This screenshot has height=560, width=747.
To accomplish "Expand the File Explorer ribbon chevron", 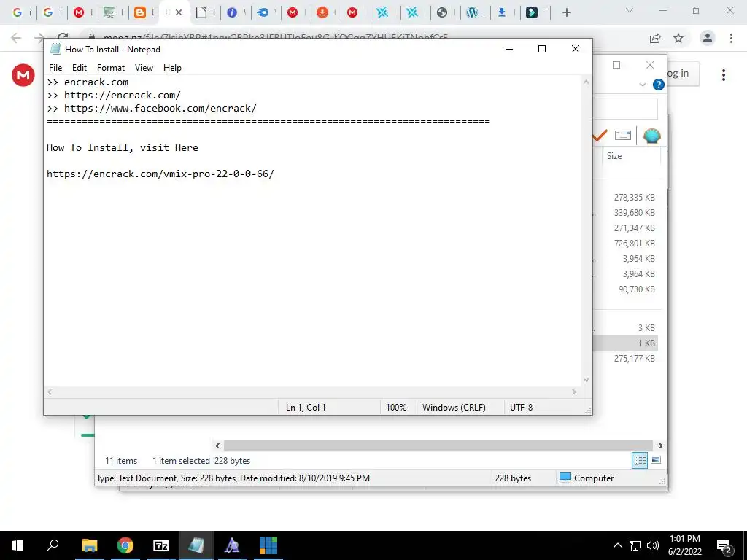I will tap(642, 85).
